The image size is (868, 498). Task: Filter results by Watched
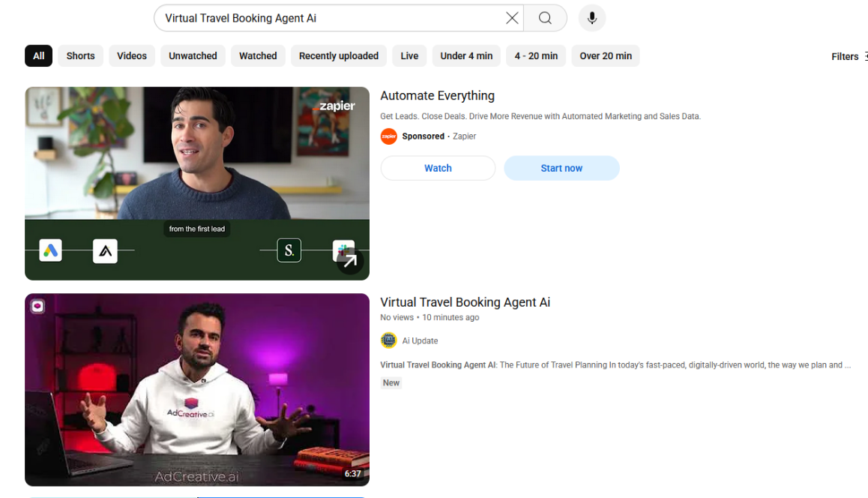click(258, 56)
